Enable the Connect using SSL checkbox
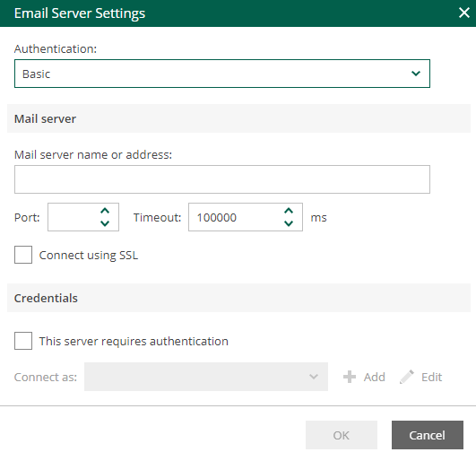Viewport: 476px width, 461px height. pos(23,255)
